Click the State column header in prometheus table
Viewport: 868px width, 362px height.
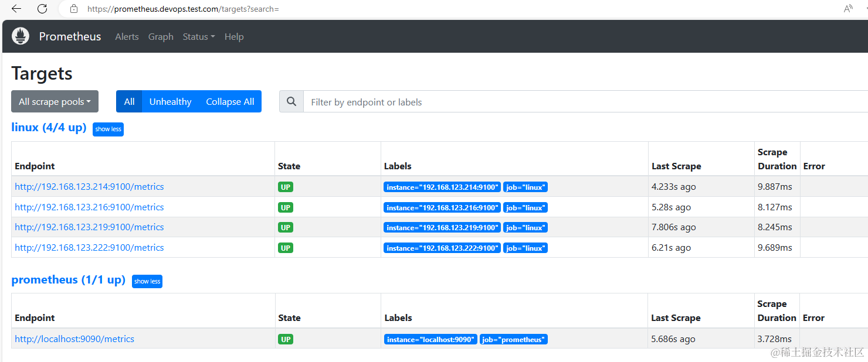289,317
